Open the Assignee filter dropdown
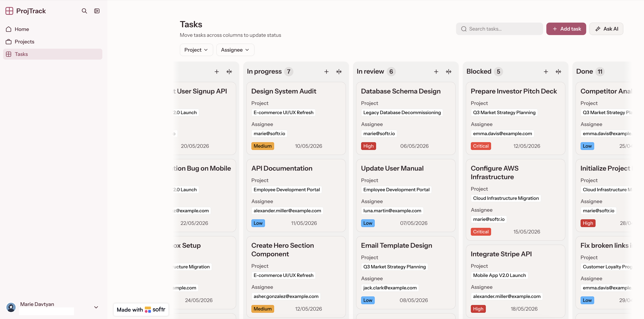Screen dimensions: 644x319 235,50
